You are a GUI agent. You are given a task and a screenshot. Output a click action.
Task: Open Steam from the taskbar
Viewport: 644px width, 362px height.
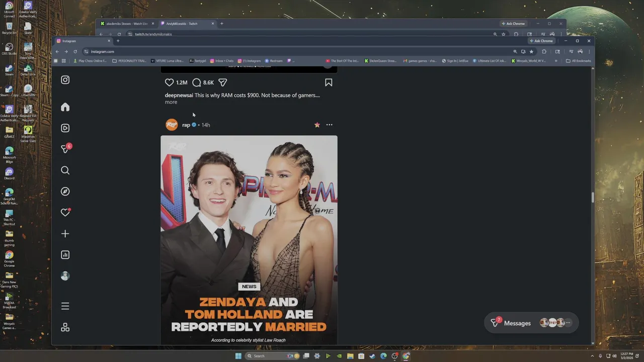pyautogui.click(x=372, y=356)
